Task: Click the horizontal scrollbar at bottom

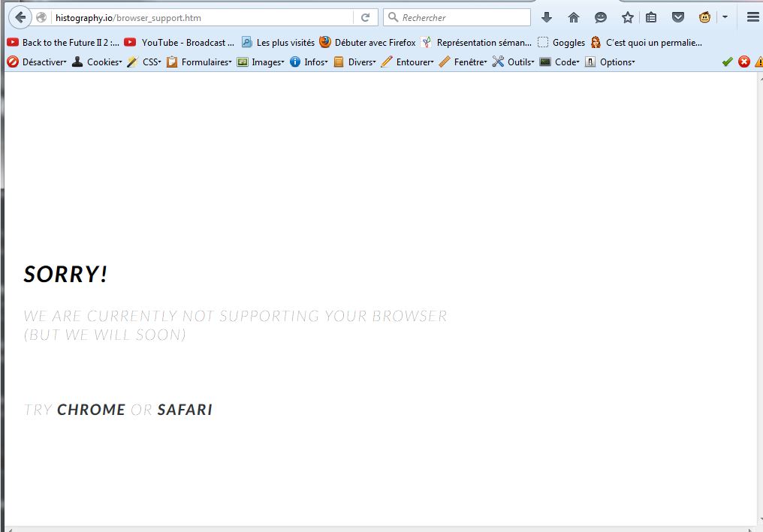Action: (380, 529)
